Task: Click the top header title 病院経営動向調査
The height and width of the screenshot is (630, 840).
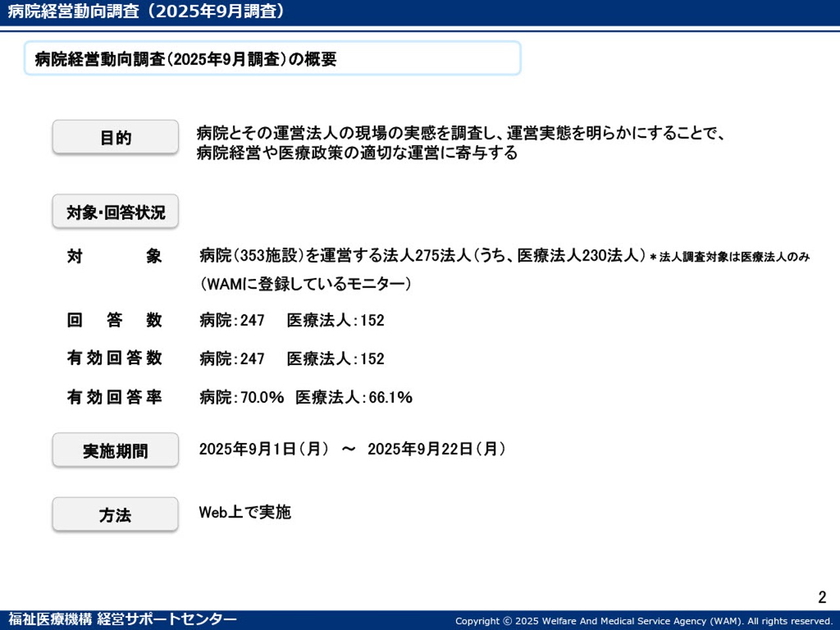Action: [146, 11]
